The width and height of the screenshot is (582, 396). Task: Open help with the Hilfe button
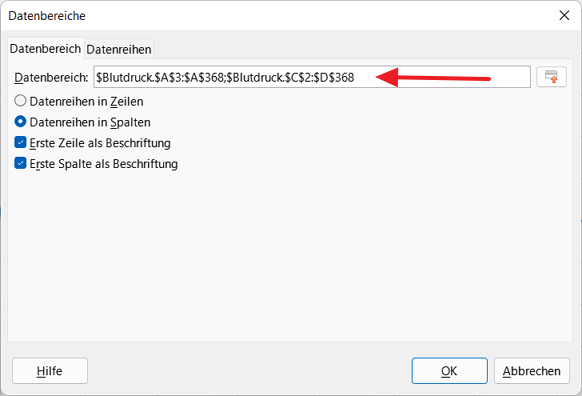coord(50,371)
